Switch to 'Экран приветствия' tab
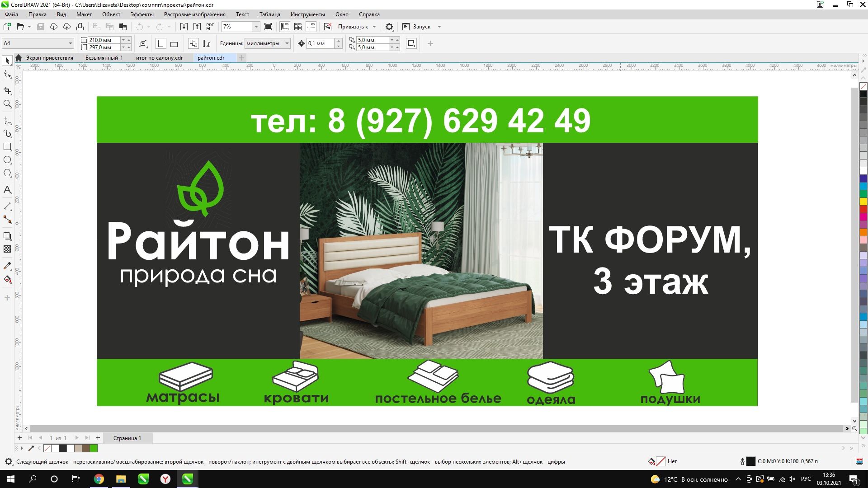The height and width of the screenshot is (488, 868). click(49, 58)
